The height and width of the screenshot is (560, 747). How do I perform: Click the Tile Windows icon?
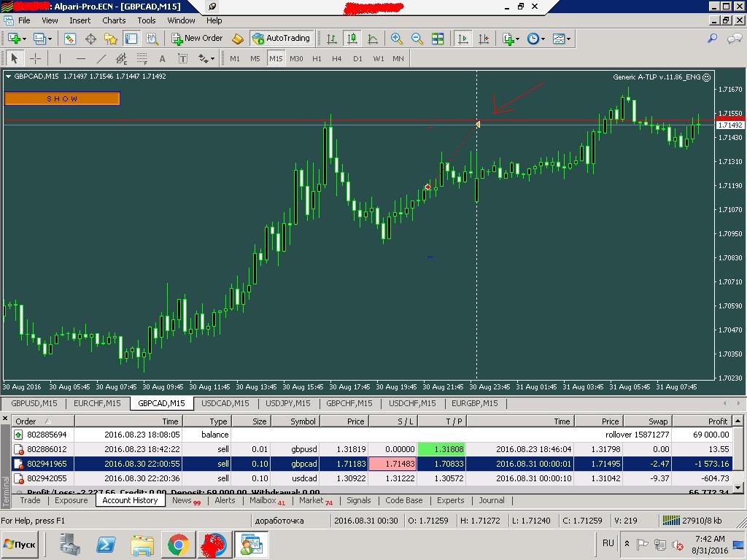pyautogui.click(x=438, y=39)
